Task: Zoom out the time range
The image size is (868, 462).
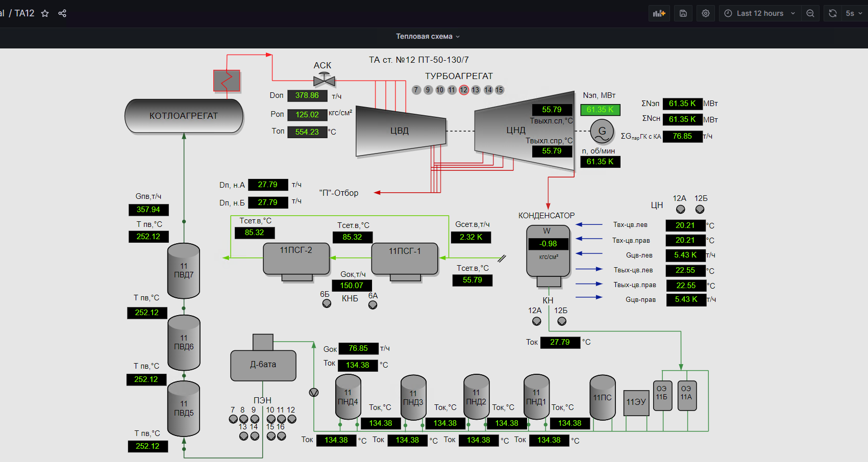Action: (810, 13)
